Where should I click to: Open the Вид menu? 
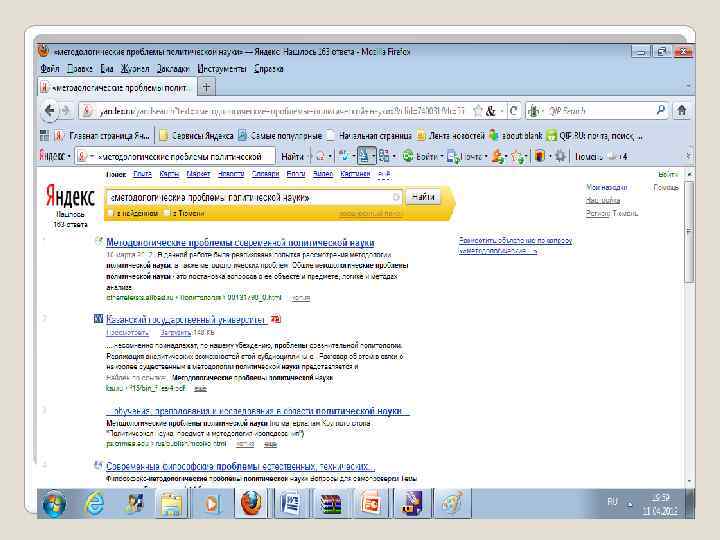(x=107, y=68)
